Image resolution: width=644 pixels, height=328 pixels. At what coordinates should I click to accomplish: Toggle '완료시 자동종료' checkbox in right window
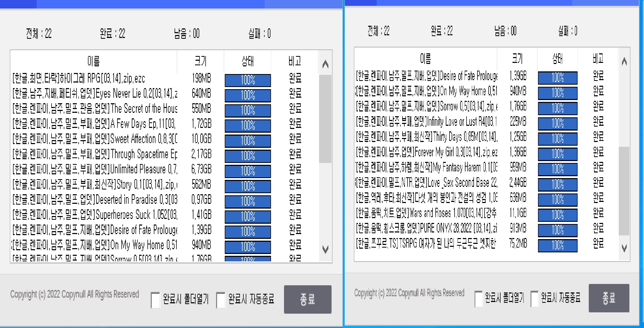535,299
